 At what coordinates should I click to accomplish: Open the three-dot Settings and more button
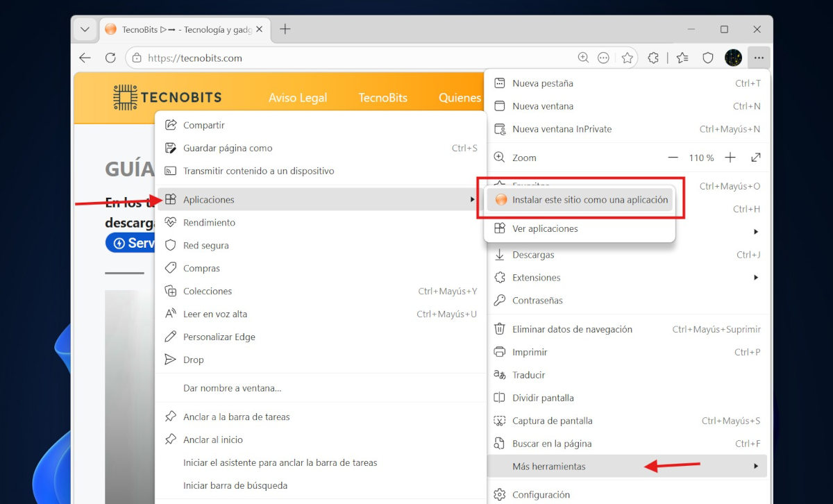tap(758, 58)
